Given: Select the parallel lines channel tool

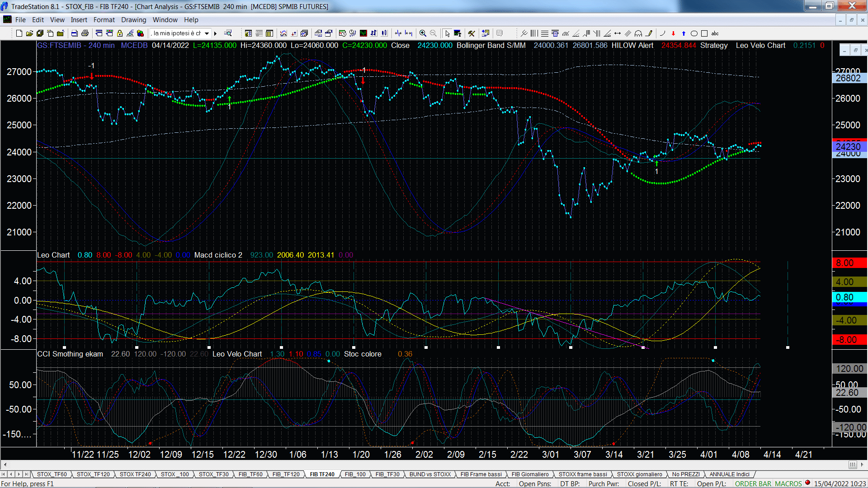Looking at the screenshot, I should (628, 33).
